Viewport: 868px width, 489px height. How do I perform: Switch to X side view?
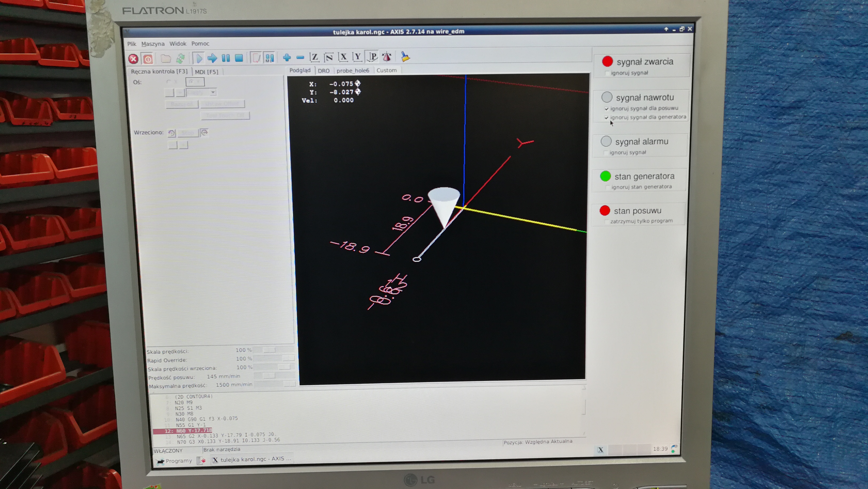343,57
